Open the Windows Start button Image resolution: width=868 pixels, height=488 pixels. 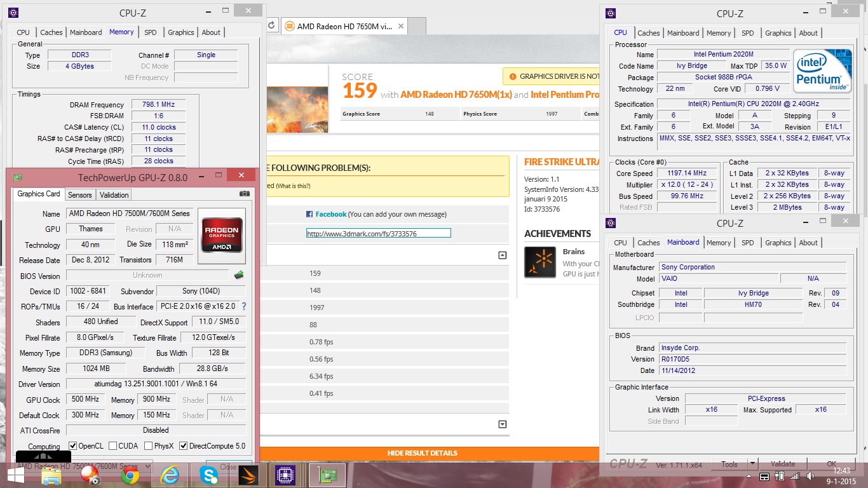[x=14, y=475]
